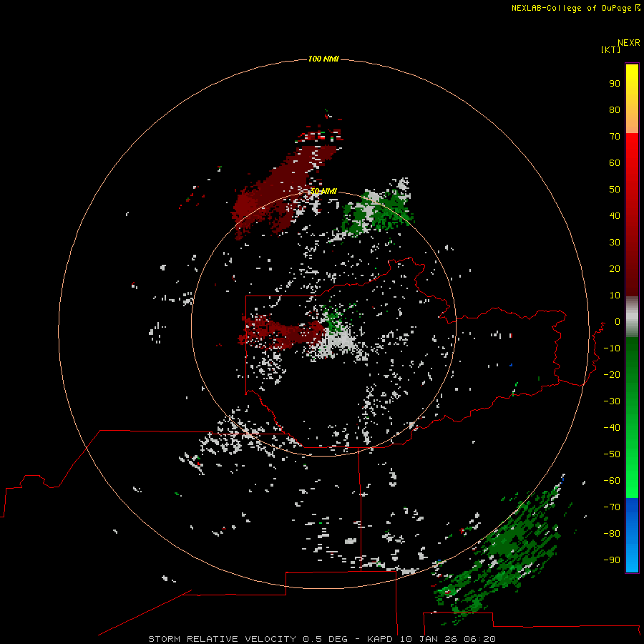Pick the gray zero-velocity segment of color bar

tap(632, 317)
